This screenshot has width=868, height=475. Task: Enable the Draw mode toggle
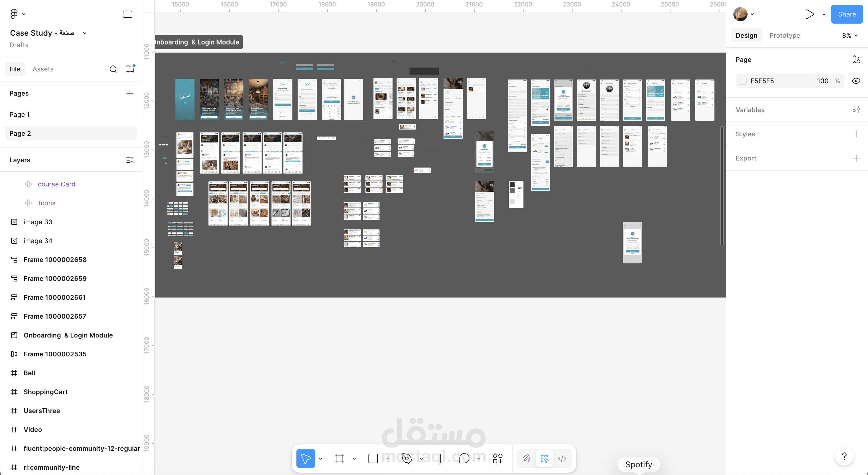526,458
